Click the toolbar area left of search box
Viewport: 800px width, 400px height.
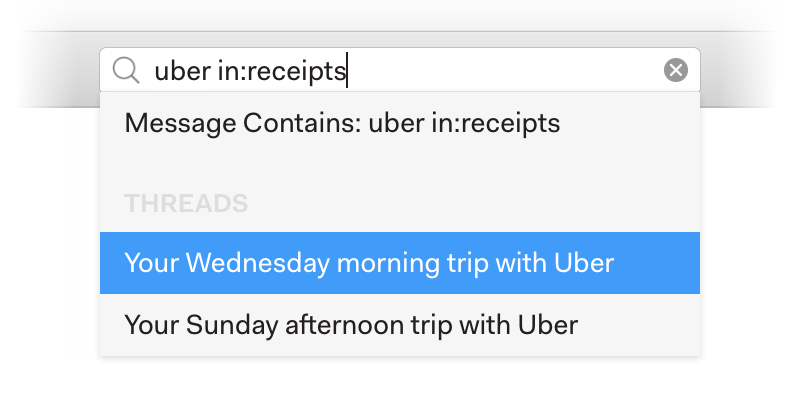pos(59,70)
